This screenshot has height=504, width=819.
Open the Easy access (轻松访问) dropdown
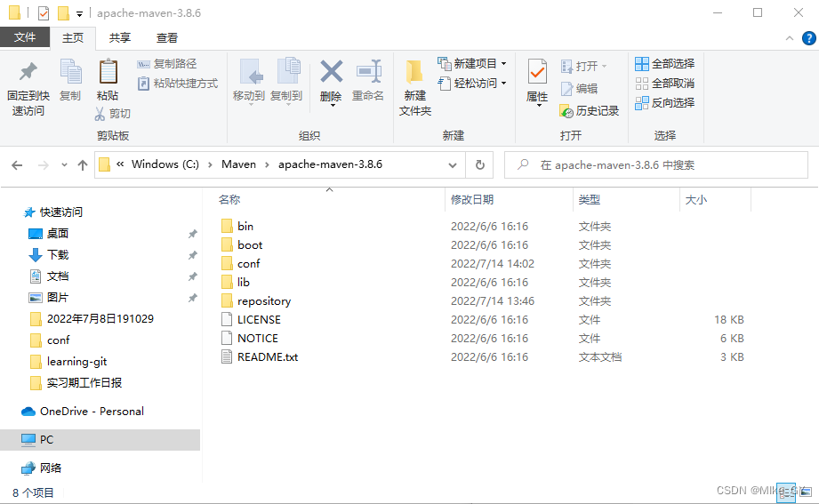pyautogui.click(x=471, y=83)
